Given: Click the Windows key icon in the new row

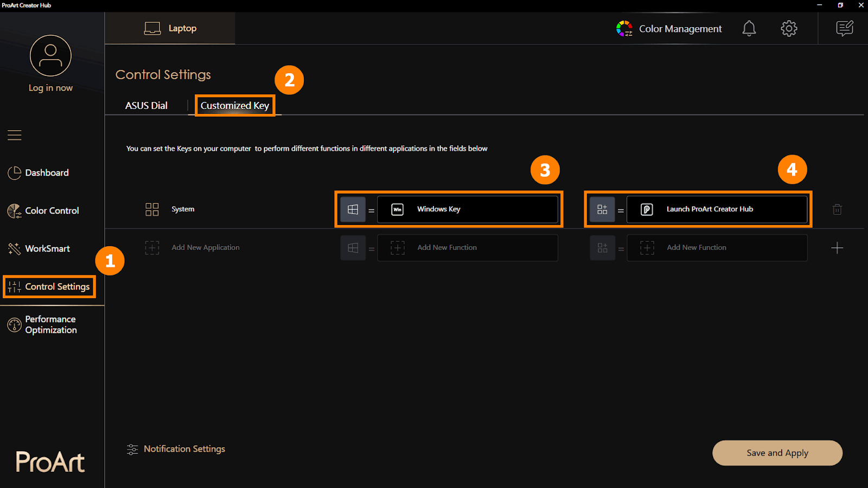Looking at the screenshot, I should coord(353,248).
